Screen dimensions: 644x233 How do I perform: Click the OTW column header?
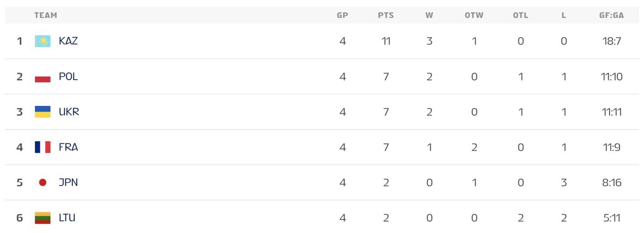pyautogui.click(x=474, y=15)
